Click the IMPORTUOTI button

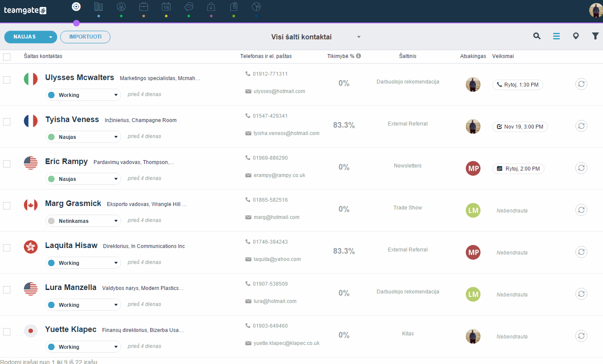coord(85,37)
